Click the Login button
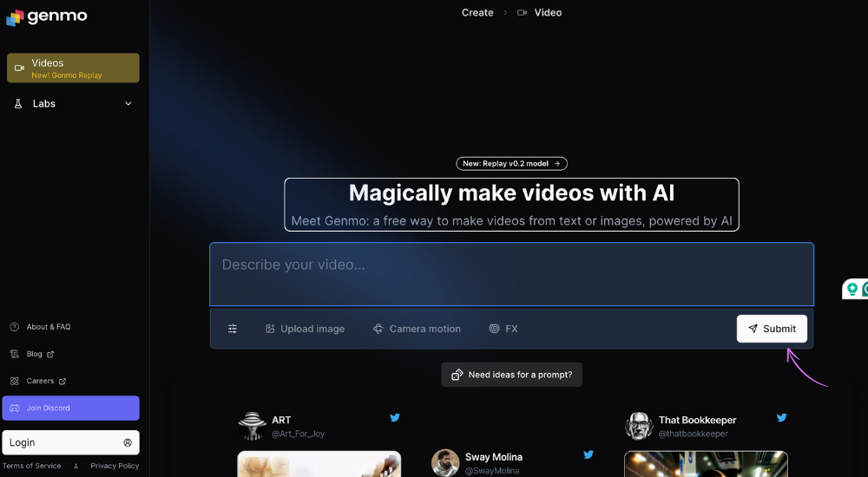This screenshot has width=868, height=477. (x=71, y=442)
